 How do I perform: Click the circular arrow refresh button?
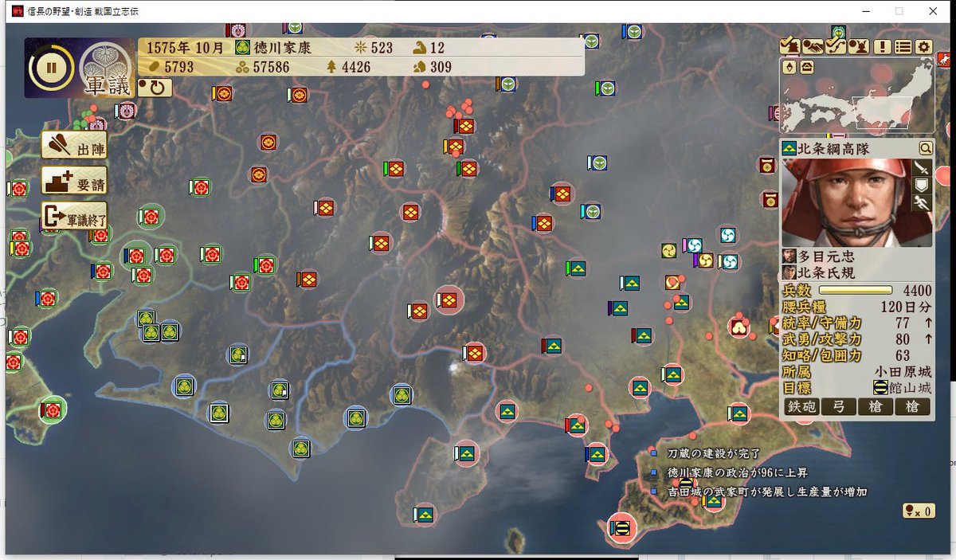click(155, 88)
